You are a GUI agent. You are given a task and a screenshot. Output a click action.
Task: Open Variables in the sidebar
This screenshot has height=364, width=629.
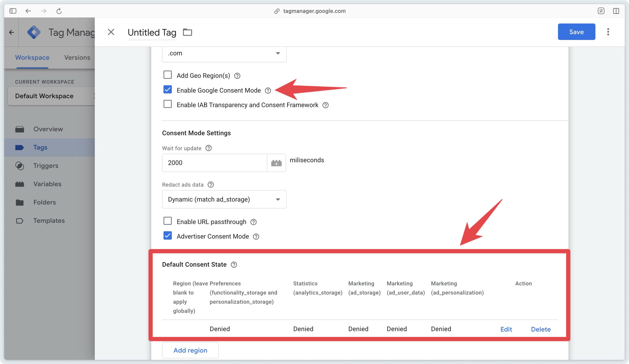[50, 184]
